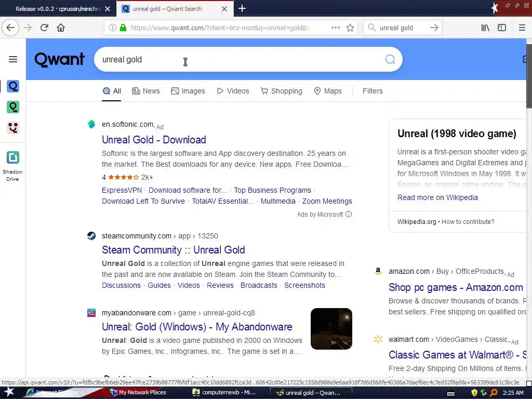Reload the page with the refresh icon
This screenshot has height=399, width=532.
44,28
